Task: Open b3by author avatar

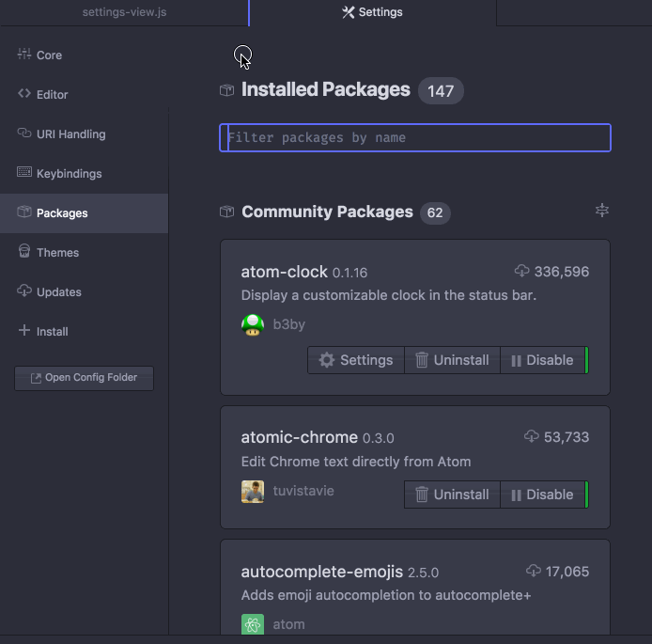Action: click(253, 325)
